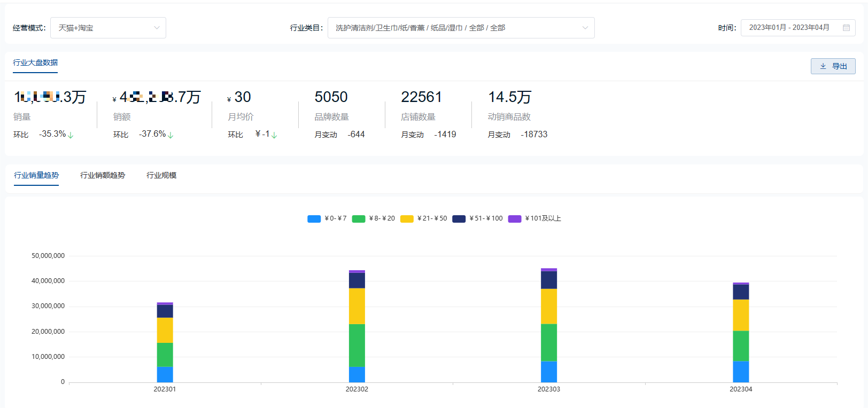
Task: Click the 202304 x-axis label
Action: coord(741,389)
